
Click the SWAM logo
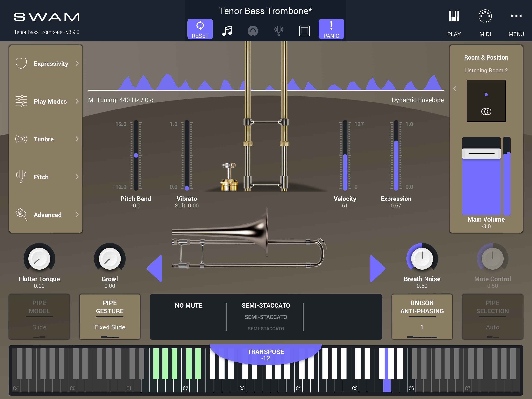click(47, 17)
